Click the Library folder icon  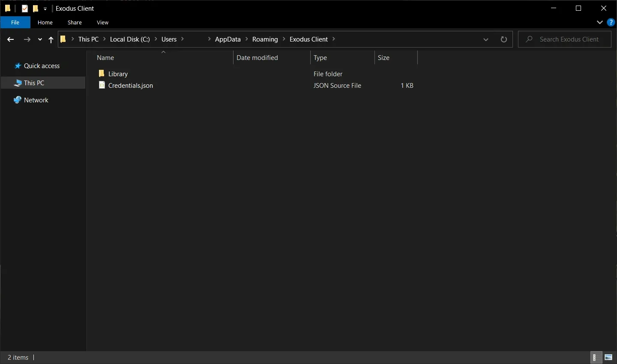pos(102,74)
